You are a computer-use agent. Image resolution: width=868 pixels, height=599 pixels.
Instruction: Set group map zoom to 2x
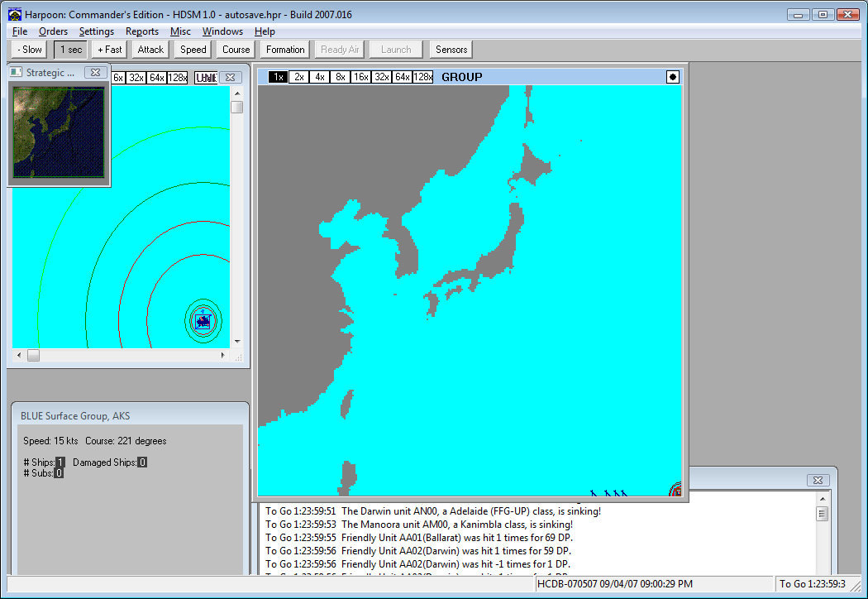click(x=298, y=77)
